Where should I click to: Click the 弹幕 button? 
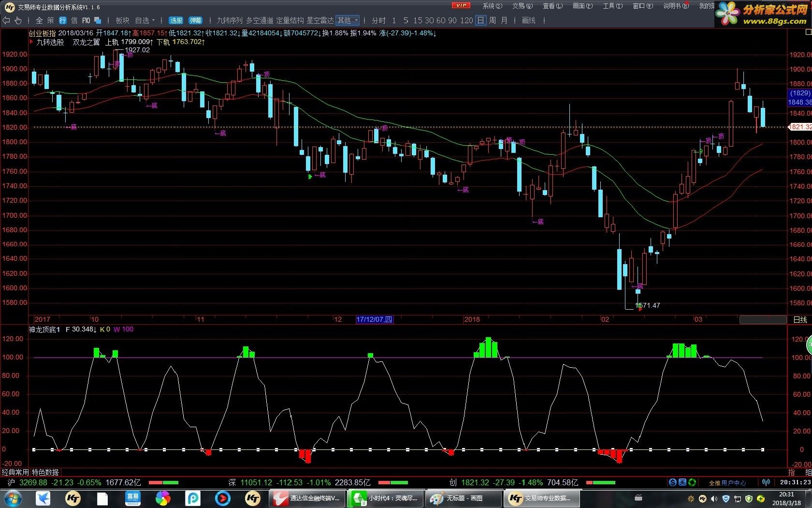click(x=196, y=20)
